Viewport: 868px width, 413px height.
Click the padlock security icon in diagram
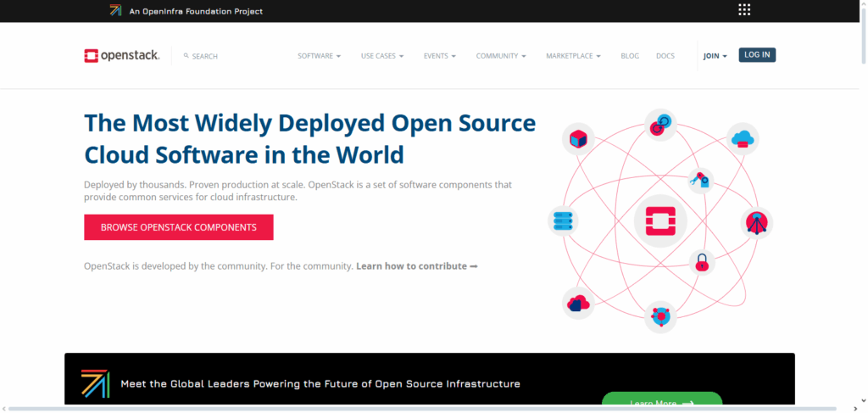coord(701,263)
